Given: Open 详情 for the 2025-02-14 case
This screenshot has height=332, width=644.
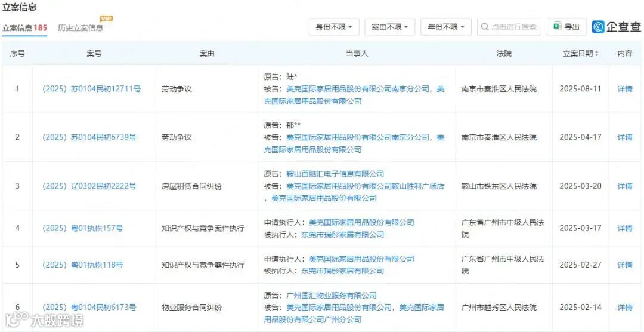Looking at the screenshot, I should [x=625, y=307].
